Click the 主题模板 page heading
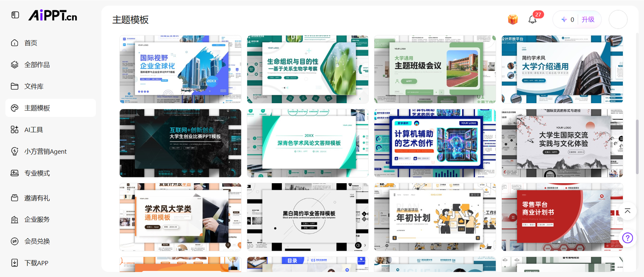The width and height of the screenshot is (644, 277). coord(130,20)
